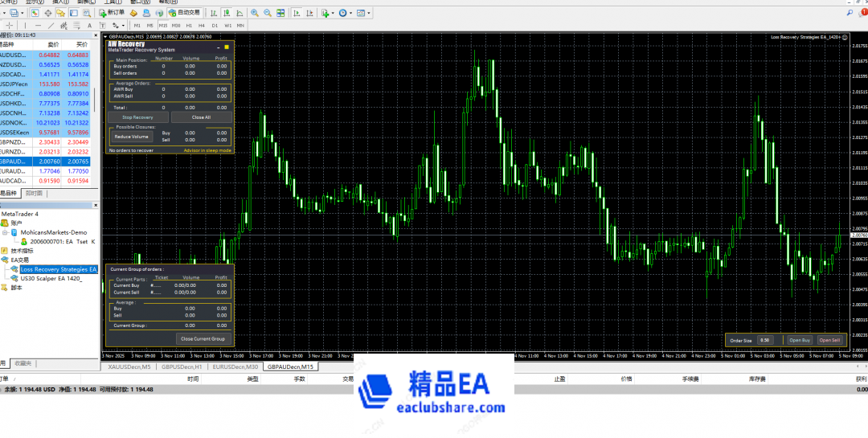This screenshot has height=438, width=868.
Task: Click the Open Sell button
Action: click(x=829, y=340)
